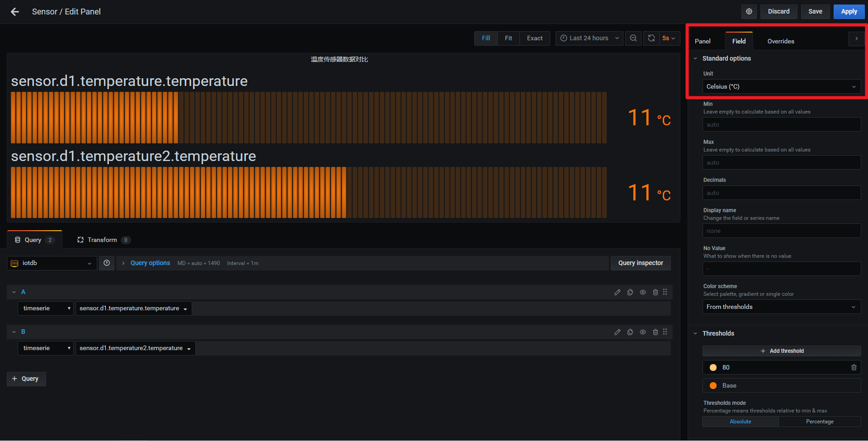The height and width of the screenshot is (441, 868).
Task: Open the Celsius unit dropdown
Action: 781,86
